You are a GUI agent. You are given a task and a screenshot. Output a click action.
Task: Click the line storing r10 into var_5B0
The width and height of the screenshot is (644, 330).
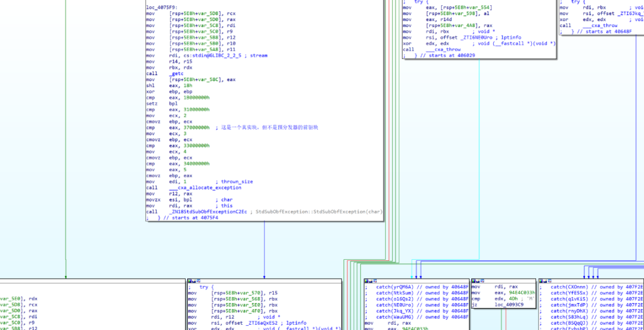tap(191, 43)
